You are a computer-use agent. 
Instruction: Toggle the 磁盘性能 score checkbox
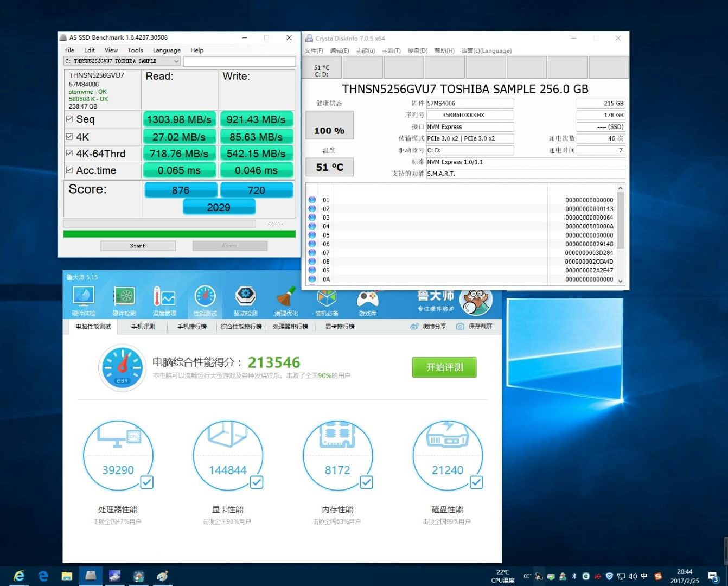point(476,482)
